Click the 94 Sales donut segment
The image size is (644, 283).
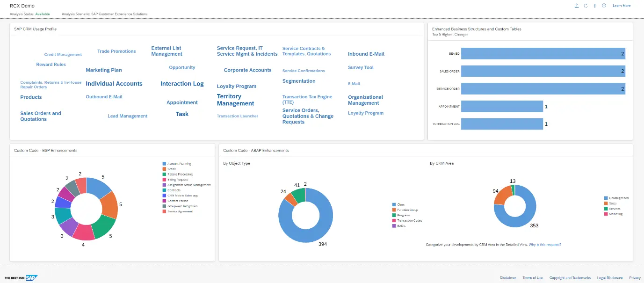[x=501, y=196]
